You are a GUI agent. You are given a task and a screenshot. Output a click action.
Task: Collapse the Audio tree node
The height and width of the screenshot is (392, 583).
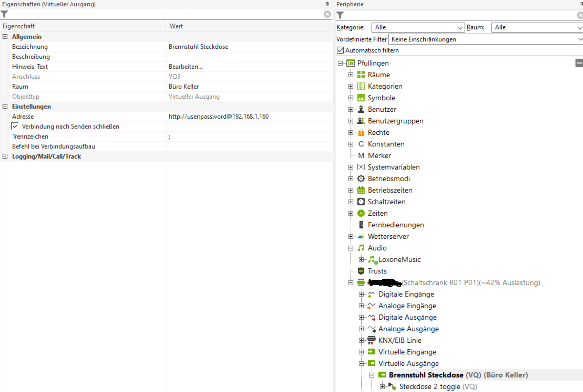click(x=351, y=248)
